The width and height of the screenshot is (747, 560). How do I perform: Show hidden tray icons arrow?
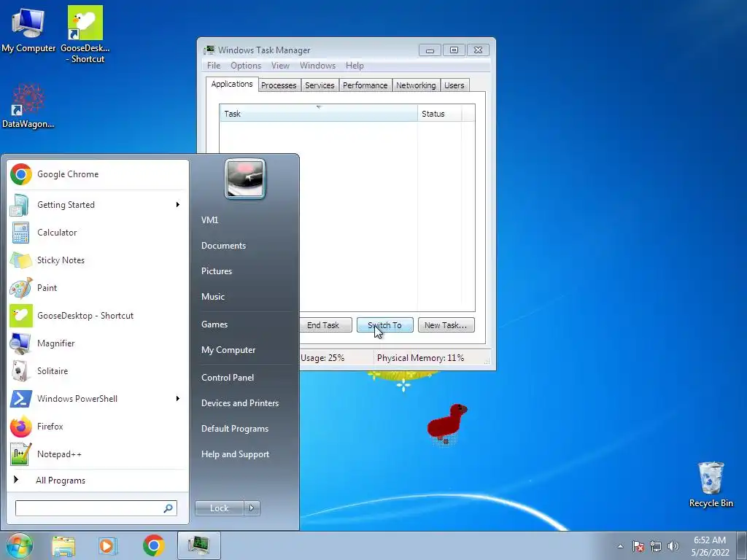620,546
